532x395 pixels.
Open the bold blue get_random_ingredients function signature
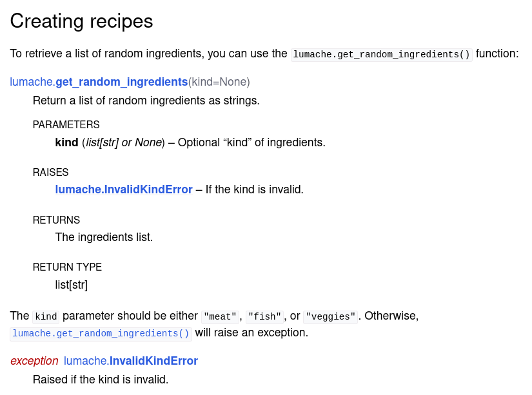coord(121,82)
